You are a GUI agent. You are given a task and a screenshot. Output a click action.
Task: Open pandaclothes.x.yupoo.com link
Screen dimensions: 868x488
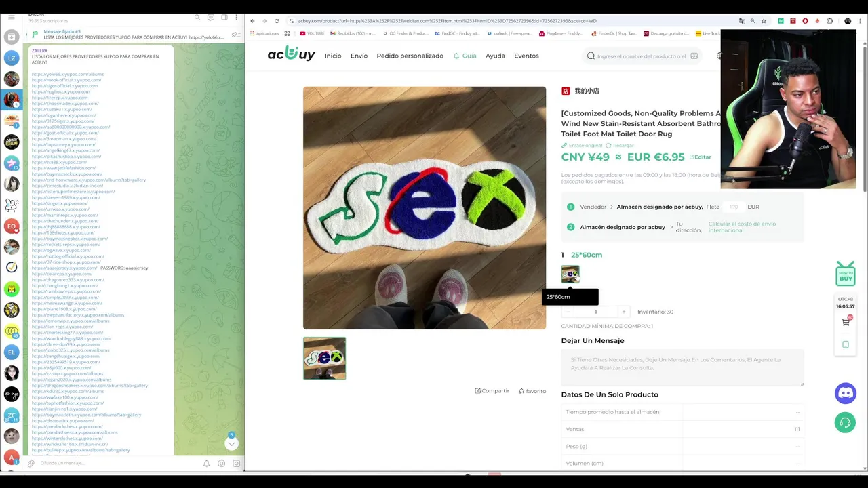click(x=67, y=426)
